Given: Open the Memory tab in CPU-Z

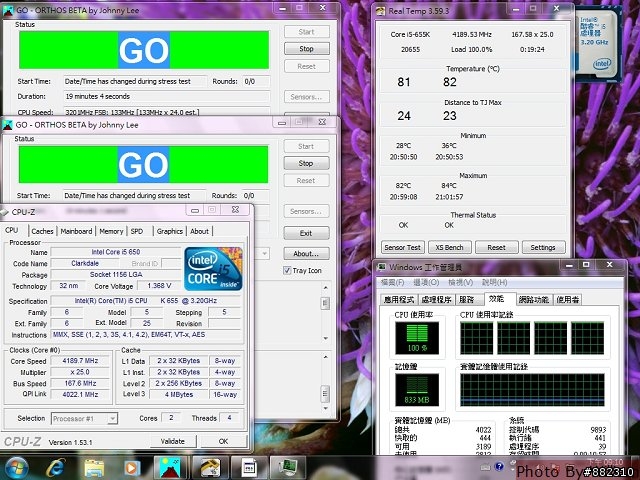Looking at the screenshot, I should coord(111,231).
